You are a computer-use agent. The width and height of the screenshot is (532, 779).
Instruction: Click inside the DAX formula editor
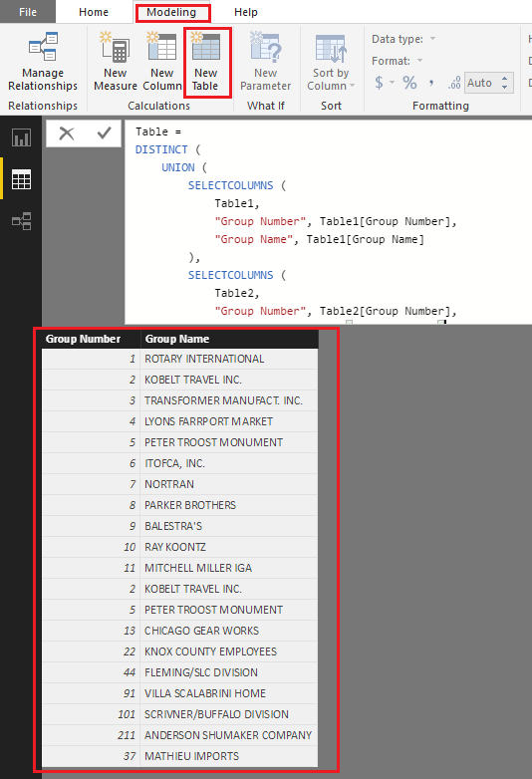[x=328, y=222]
